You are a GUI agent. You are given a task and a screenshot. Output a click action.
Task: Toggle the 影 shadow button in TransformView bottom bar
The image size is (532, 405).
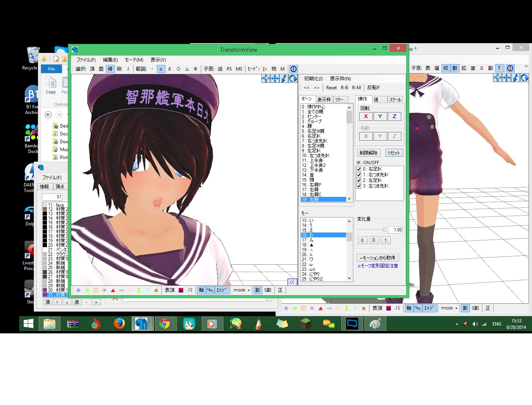coord(258,290)
